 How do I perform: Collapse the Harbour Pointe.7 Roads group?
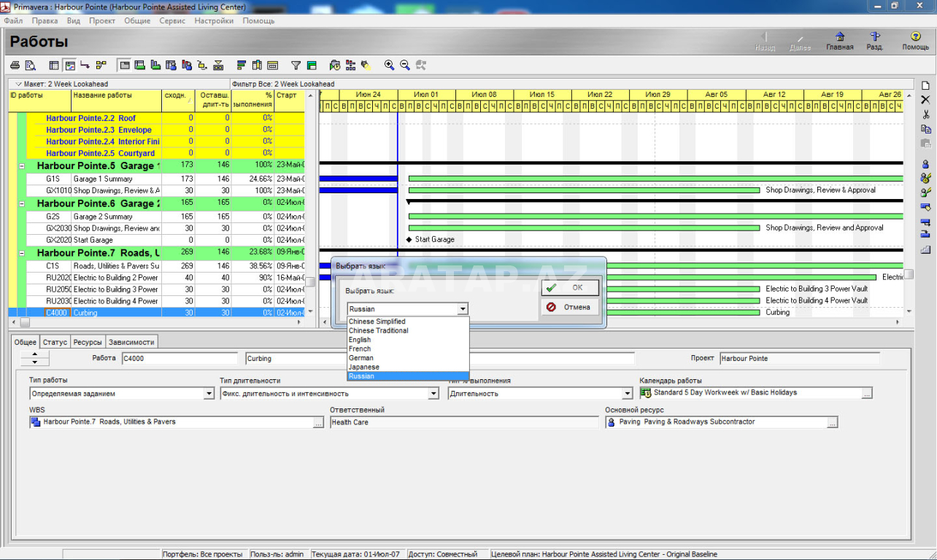21,253
